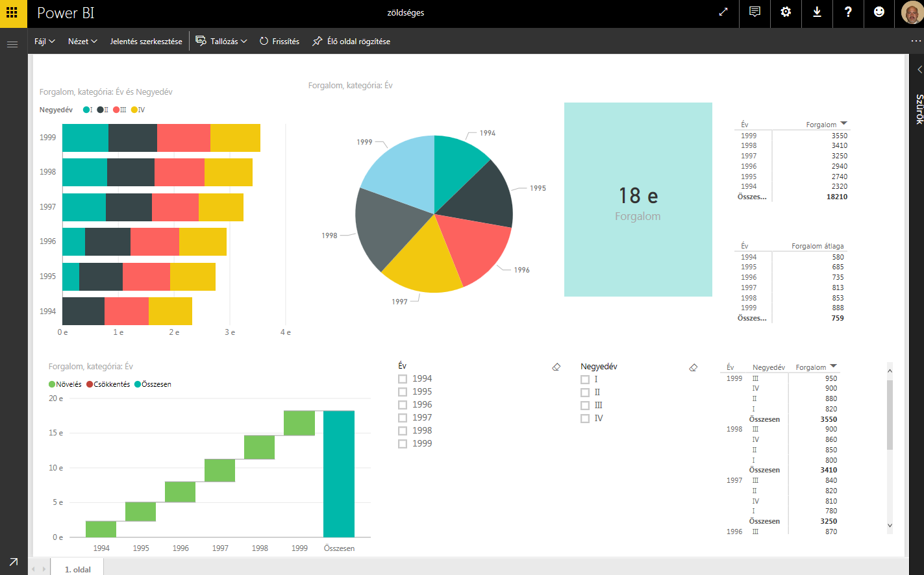The height and width of the screenshot is (575, 924).
Task: Enter full screen mode with arrows icon
Action: click(x=723, y=12)
